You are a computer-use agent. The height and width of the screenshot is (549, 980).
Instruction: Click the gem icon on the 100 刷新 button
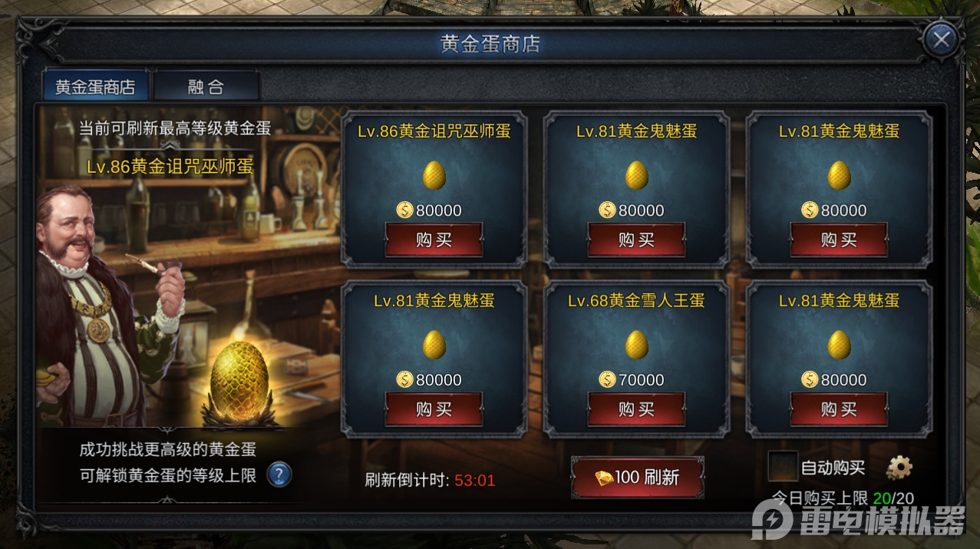(605, 478)
